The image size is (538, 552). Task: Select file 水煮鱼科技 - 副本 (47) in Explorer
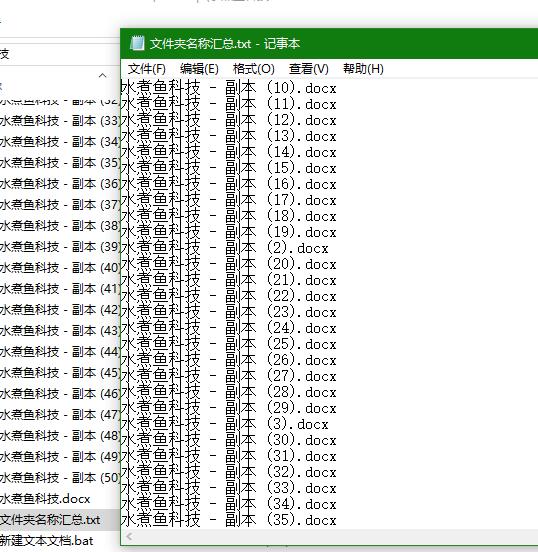(60, 414)
